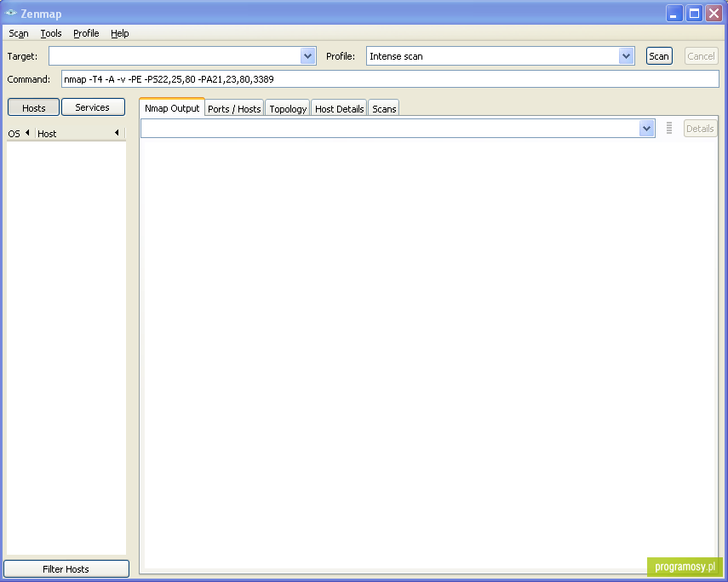Click the Host column sort arrow
728x582 pixels.
tap(117, 133)
